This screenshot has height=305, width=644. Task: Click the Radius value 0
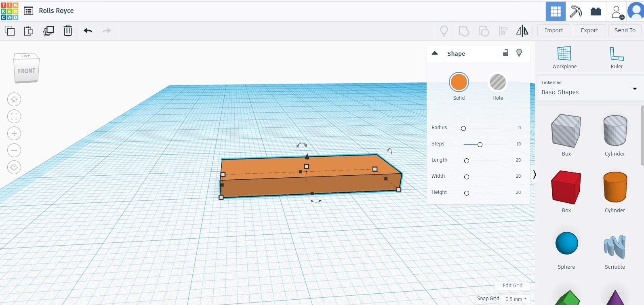click(x=520, y=128)
